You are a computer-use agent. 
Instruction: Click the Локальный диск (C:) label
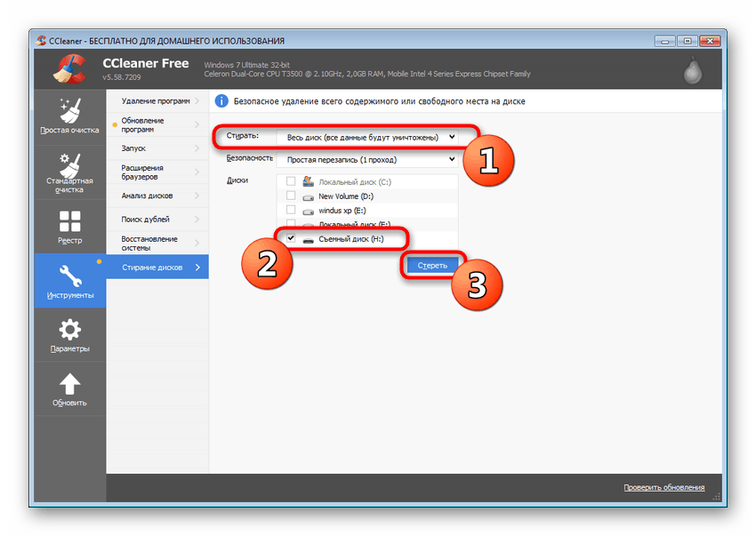pyautogui.click(x=355, y=182)
